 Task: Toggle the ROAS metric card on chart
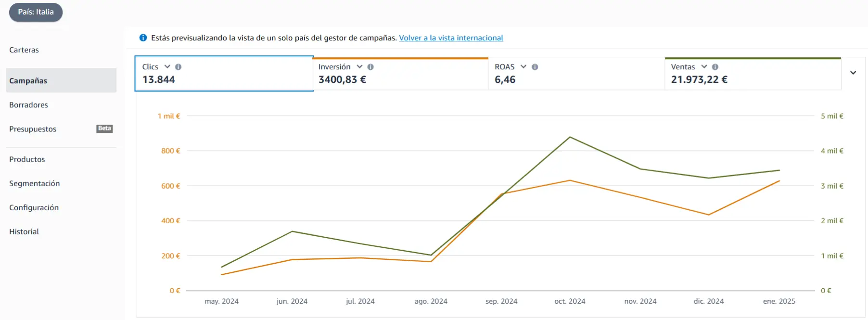(x=576, y=74)
